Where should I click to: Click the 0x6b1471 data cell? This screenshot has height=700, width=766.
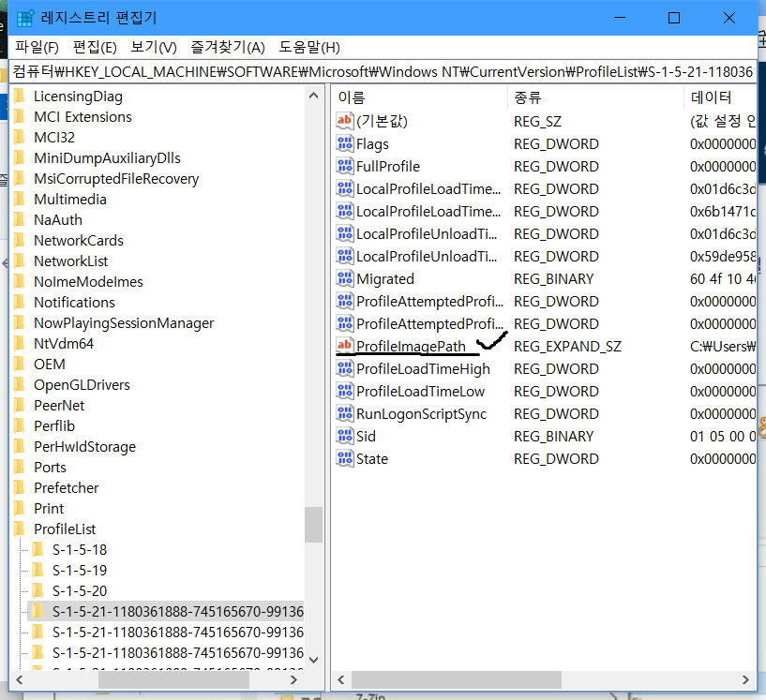coord(723,212)
